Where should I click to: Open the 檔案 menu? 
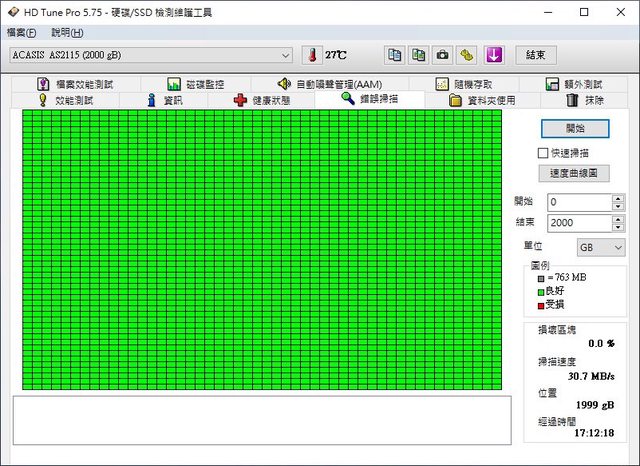(21, 33)
